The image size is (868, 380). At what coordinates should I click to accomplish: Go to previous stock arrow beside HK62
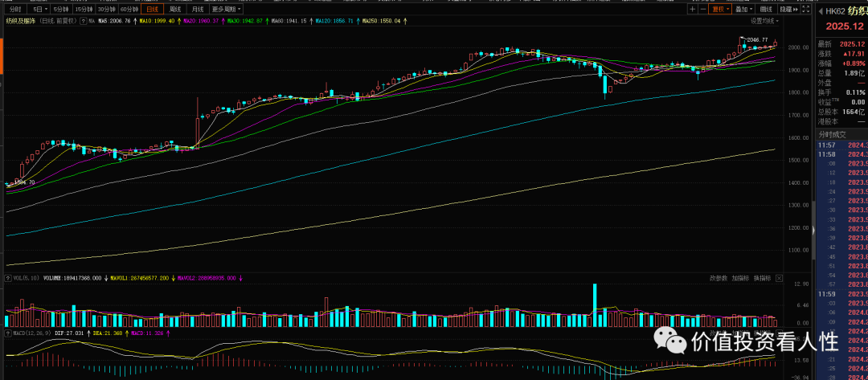[821, 11]
